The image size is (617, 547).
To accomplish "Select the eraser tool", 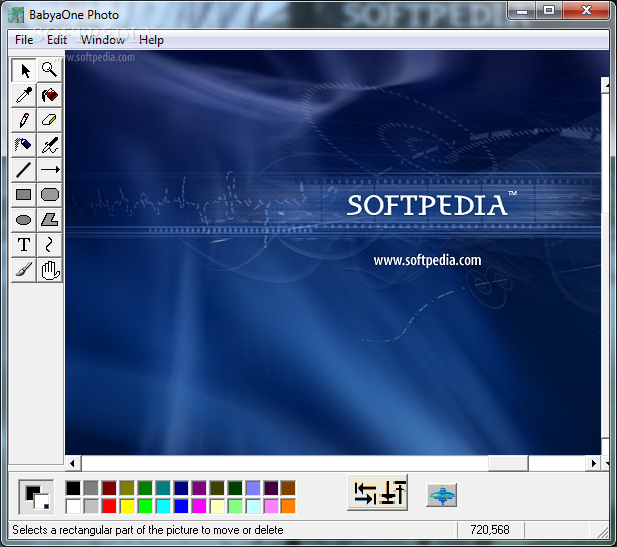I will click(49, 120).
